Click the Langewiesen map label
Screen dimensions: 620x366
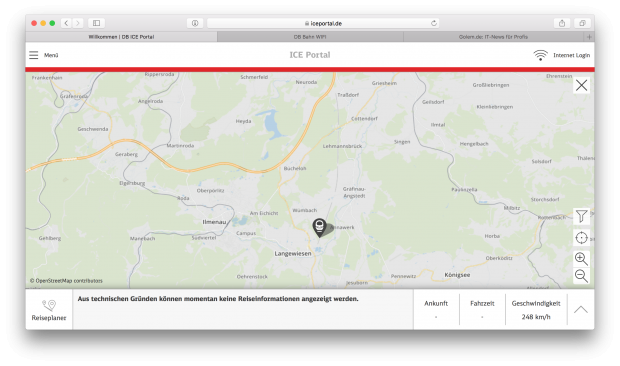click(x=293, y=254)
